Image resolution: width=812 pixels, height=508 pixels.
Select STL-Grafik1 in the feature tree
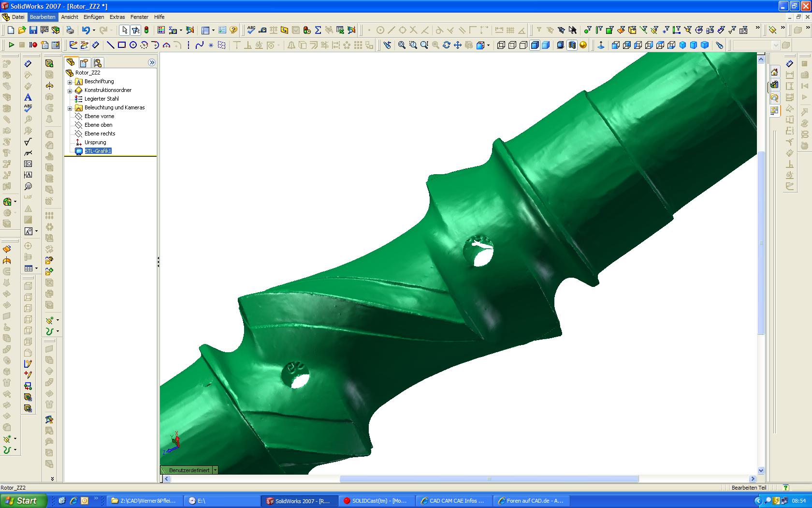98,151
